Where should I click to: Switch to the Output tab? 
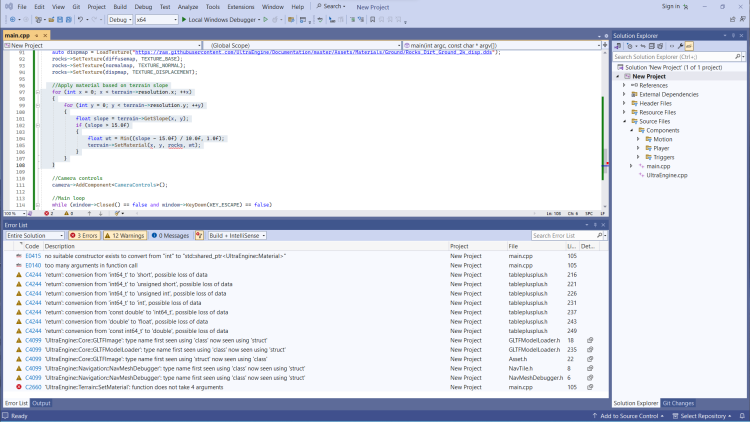[41, 403]
